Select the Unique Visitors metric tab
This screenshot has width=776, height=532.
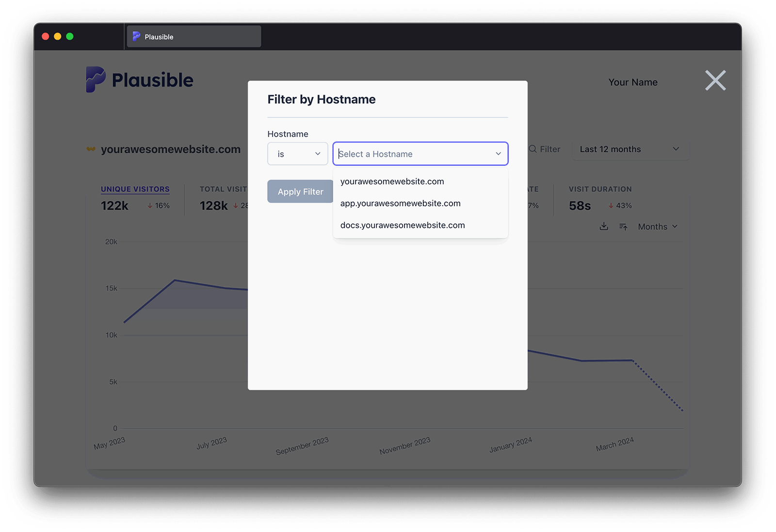tap(135, 189)
